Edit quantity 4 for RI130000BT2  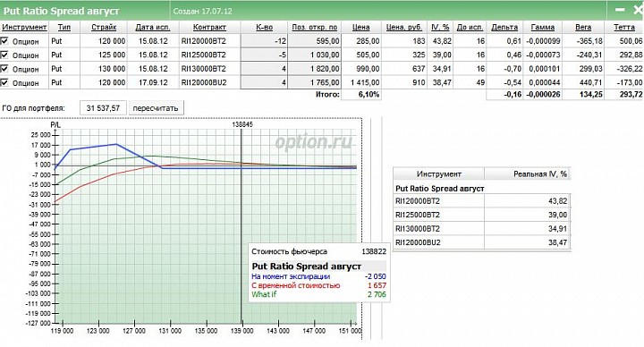[x=264, y=69]
